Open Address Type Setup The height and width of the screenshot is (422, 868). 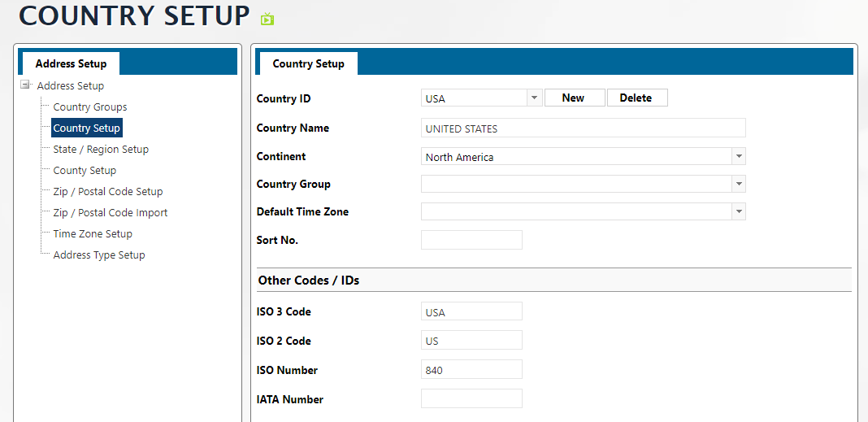[99, 255]
